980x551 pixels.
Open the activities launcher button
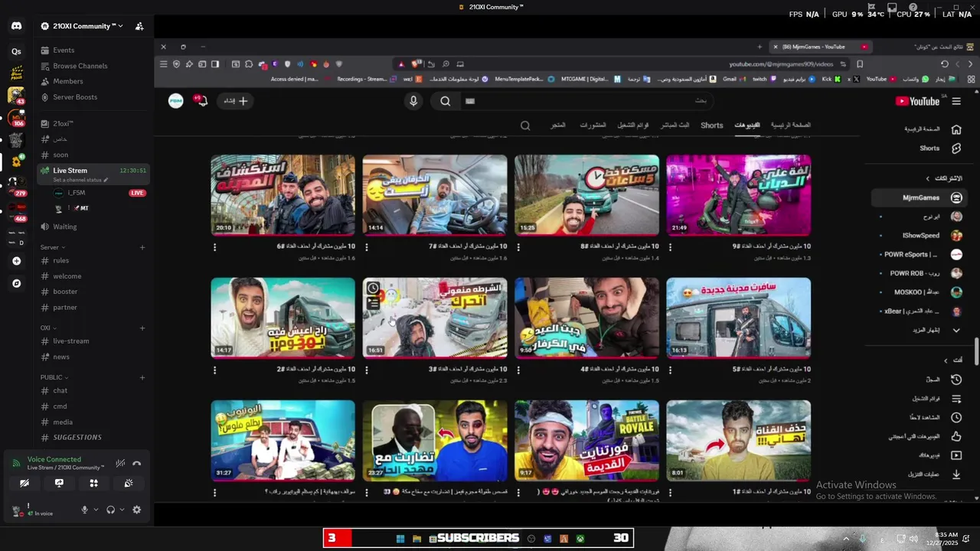point(93,484)
